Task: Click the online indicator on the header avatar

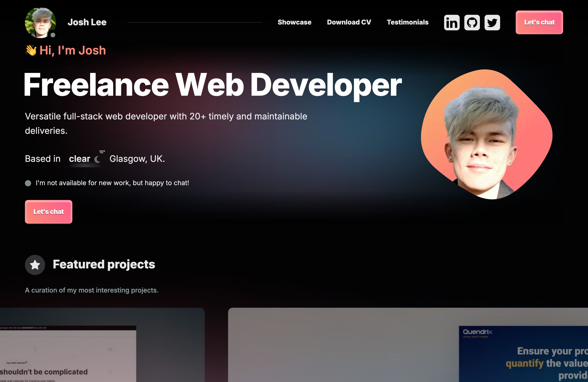Action: point(53,35)
